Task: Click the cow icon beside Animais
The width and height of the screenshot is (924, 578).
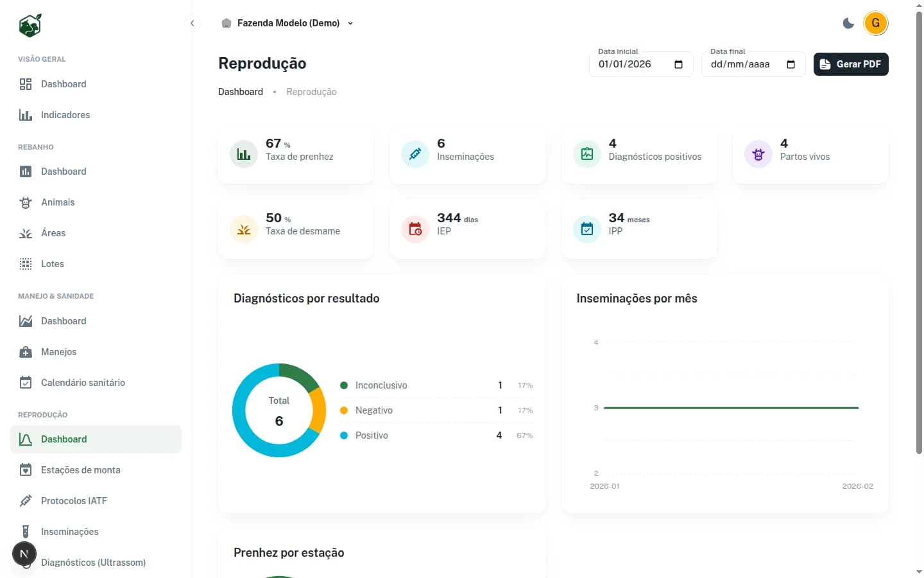Action: 26,202
